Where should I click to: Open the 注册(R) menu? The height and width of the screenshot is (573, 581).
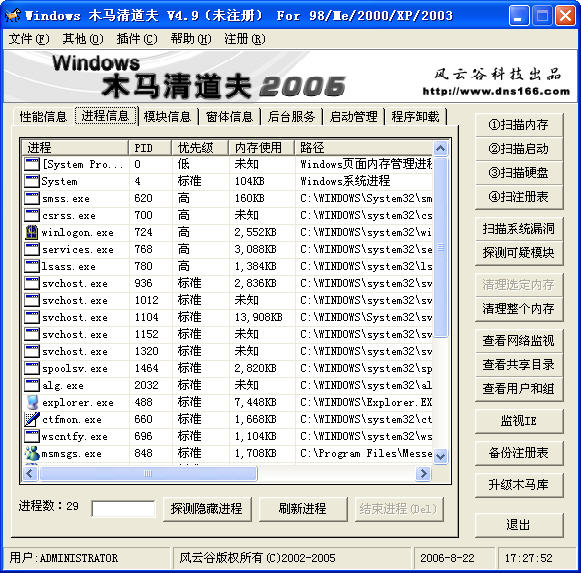click(245, 39)
